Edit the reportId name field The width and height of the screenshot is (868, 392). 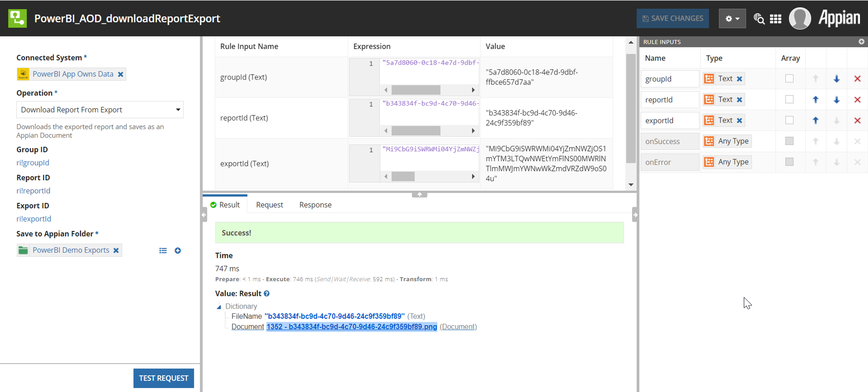(x=670, y=100)
